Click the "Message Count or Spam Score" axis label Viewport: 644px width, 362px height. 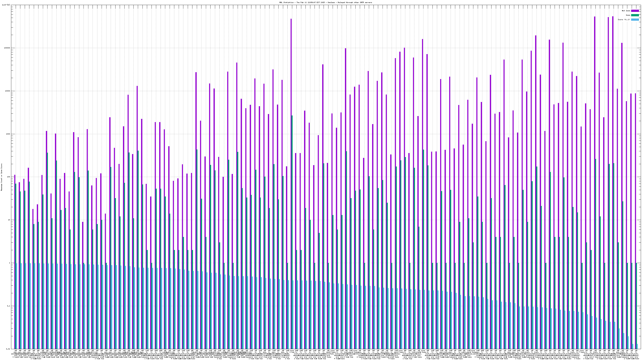[1, 177]
